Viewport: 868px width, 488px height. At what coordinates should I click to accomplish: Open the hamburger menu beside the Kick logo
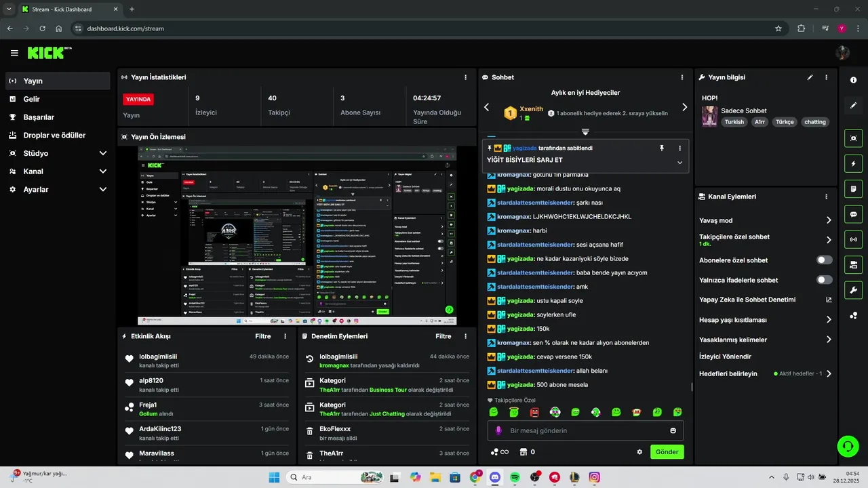[14, 53]
